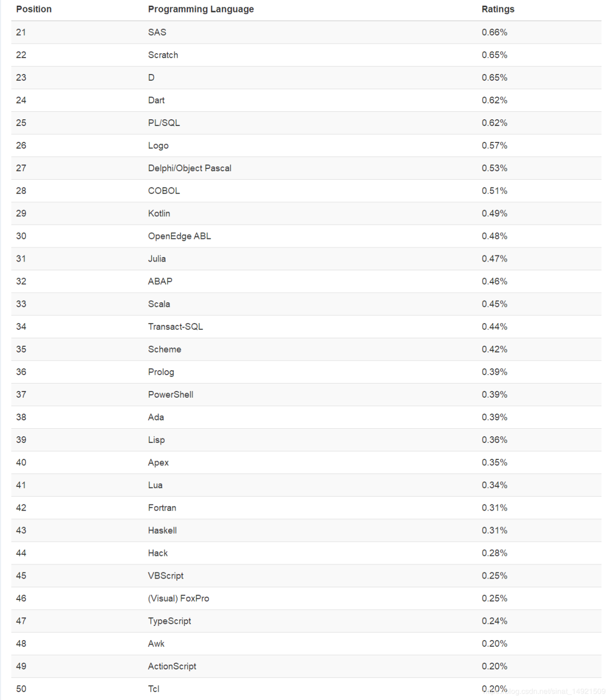Click the Programming Language column header

coord(201,9)
